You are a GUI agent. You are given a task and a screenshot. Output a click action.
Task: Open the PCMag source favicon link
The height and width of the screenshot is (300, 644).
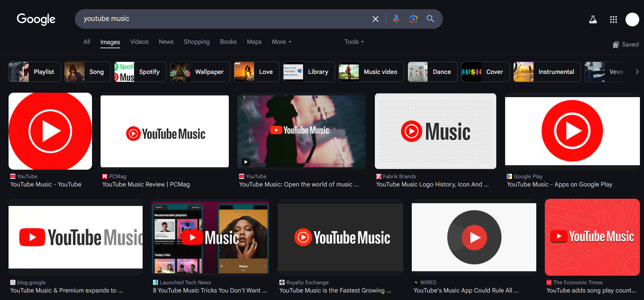click(105, 177)
